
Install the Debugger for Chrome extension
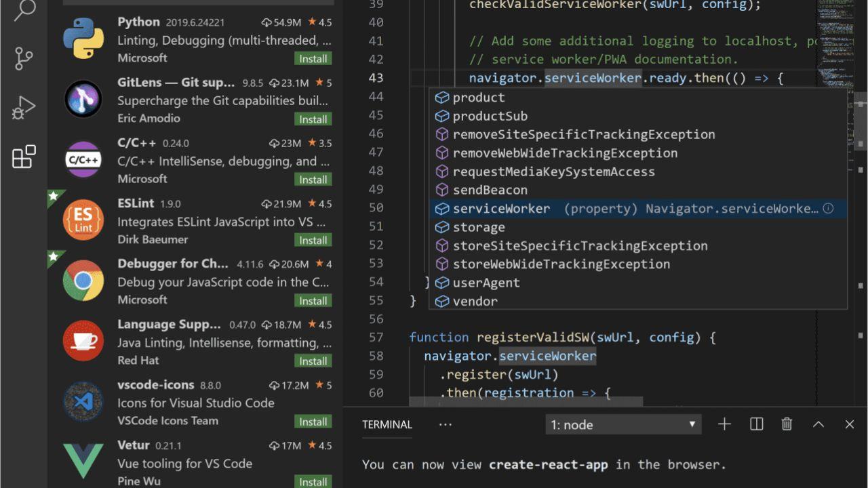tap(313, 300)
